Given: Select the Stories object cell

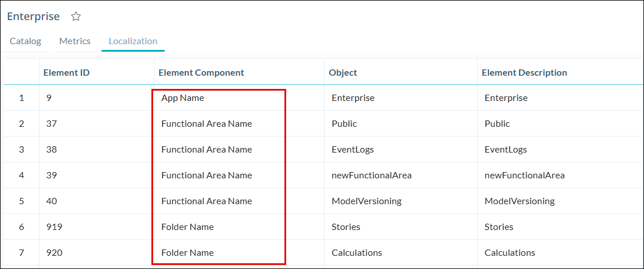Looking at the screenshot, I should 346,227.
